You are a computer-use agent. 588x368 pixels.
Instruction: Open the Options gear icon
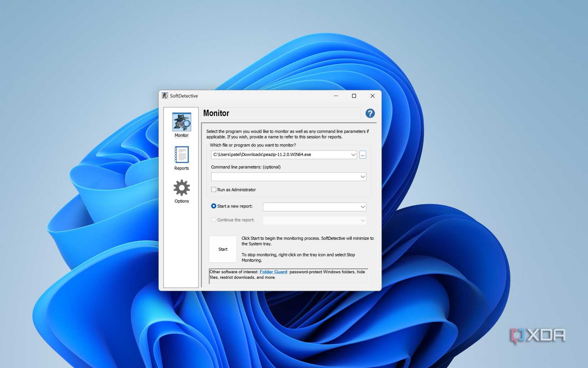181,188
